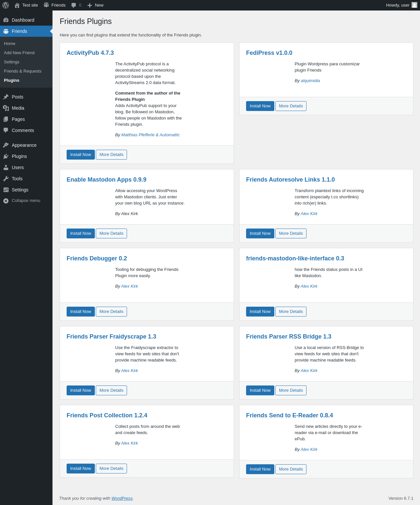Screen dimensions: 420x505
Task: Open Friends Parser RSS Bridge 1.3 title
Action: [289, 337]
